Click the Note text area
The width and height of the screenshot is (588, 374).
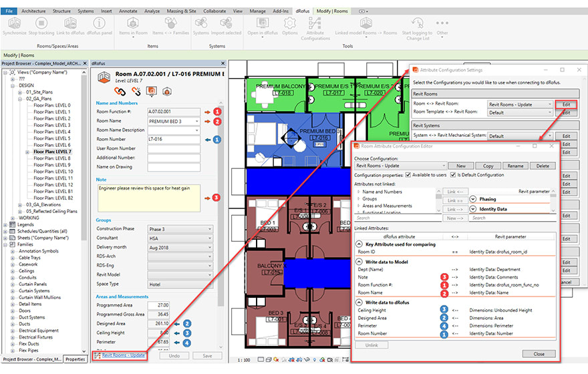149,198
